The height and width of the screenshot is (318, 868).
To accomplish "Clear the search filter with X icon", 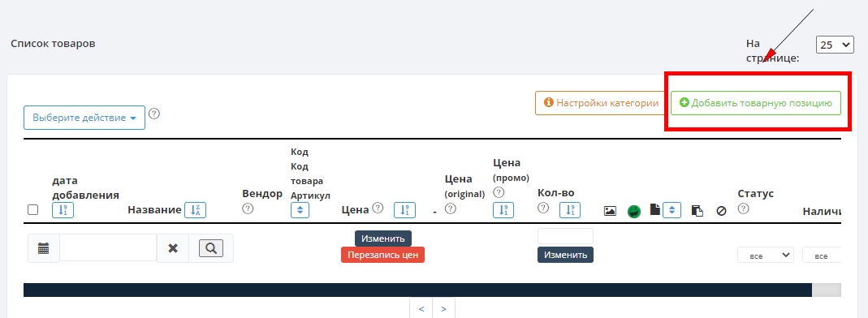I will [173, 248].
